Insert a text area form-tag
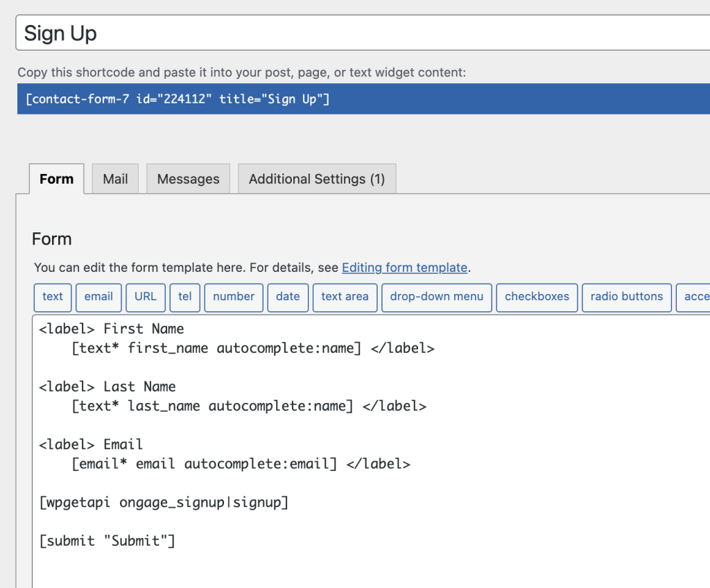Viewport: 710px width, 588px height. pos(345,297)
